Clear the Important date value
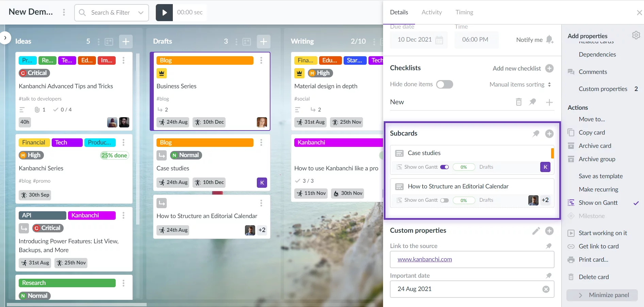This screenshot has height=307, width=644. [x=546, y=289]
